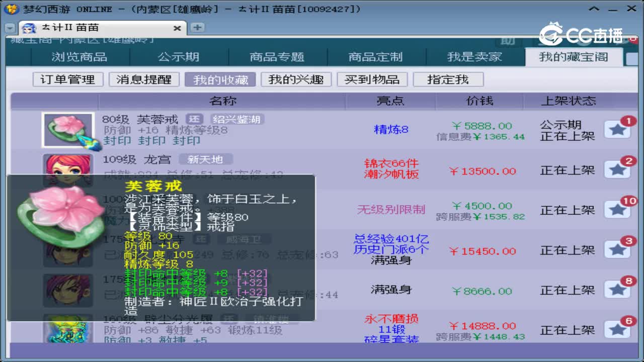Switch to 商品定制 tab
The width and height of the screenshot is (644, 362).
pos(376,57)
